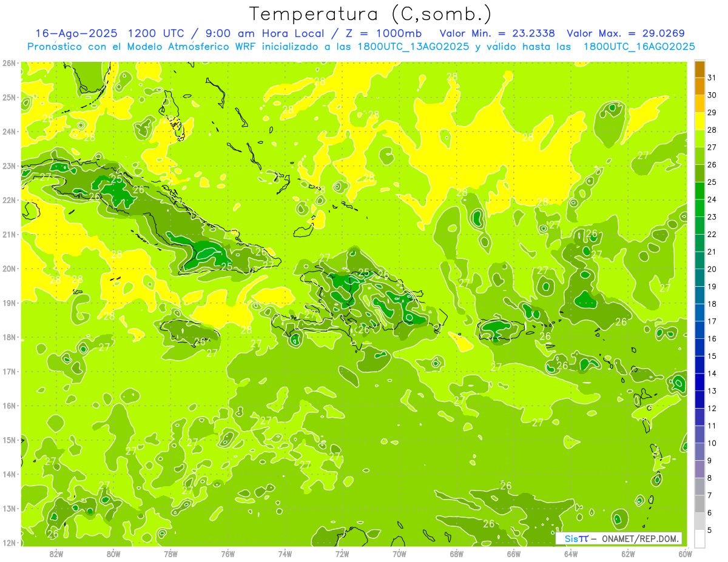
Task: Click the 68W longitude axis label
Action: 456,554
